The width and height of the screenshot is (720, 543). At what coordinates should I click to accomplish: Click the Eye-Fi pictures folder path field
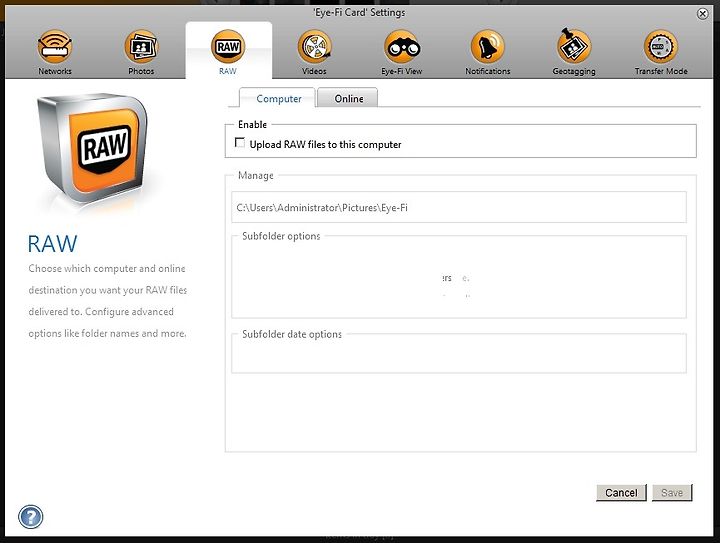tap(459, 207)
